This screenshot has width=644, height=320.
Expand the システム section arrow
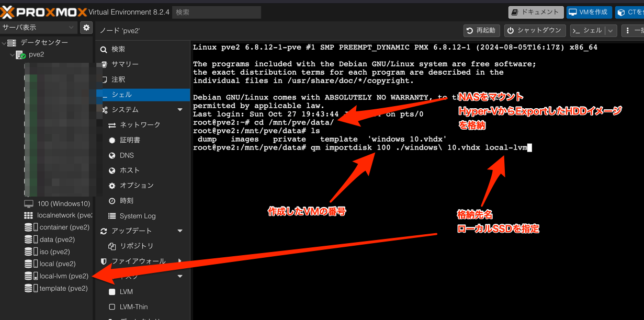180,110
